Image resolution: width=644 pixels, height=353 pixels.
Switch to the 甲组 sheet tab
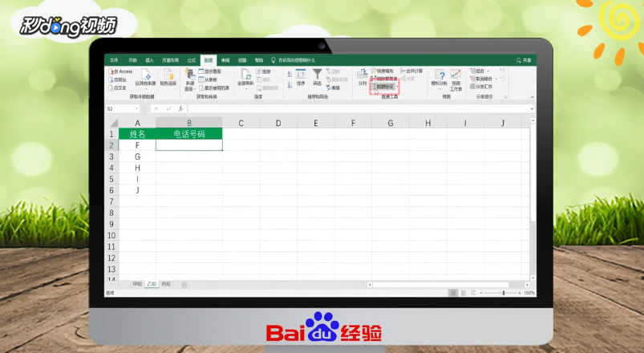[137, 284]
